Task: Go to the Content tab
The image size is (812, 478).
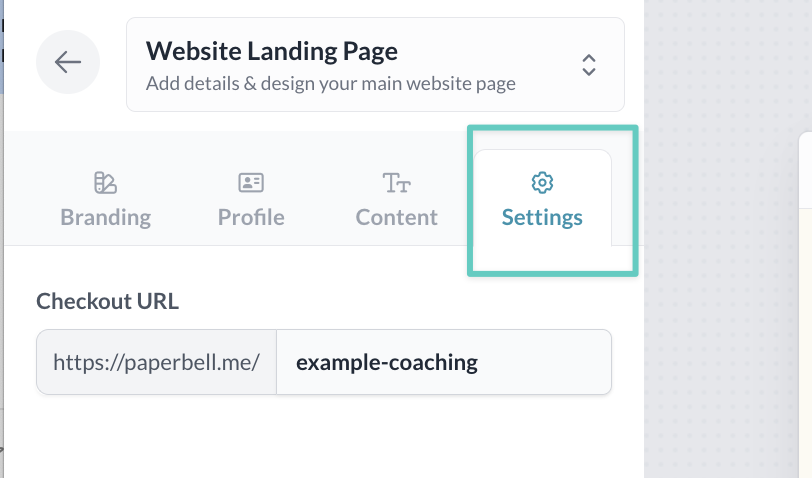Action: pyautogui.click(x=396, y=217)
